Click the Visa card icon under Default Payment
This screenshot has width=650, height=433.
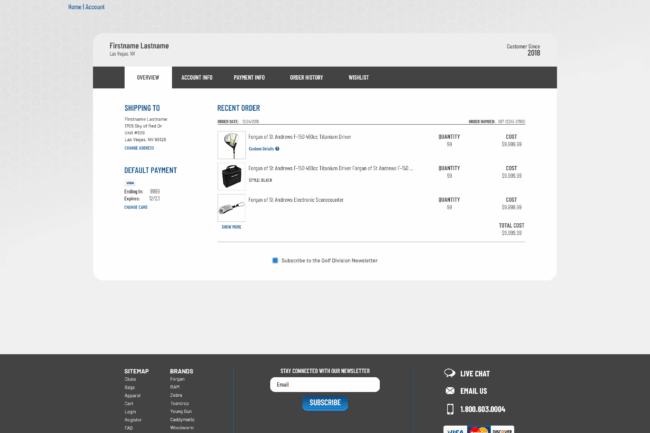(x=130, y=183)
